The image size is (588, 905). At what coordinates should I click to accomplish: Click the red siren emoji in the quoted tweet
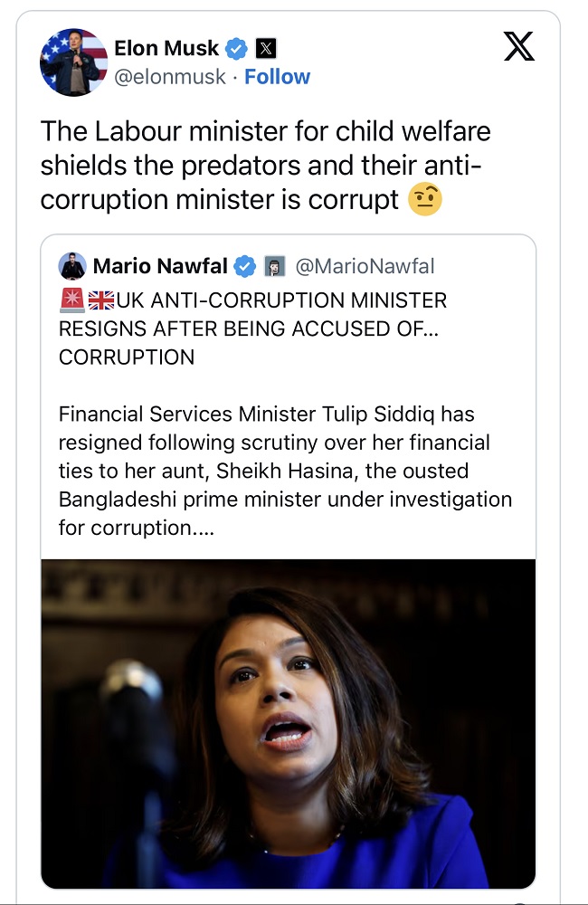(x=71, y=300)
